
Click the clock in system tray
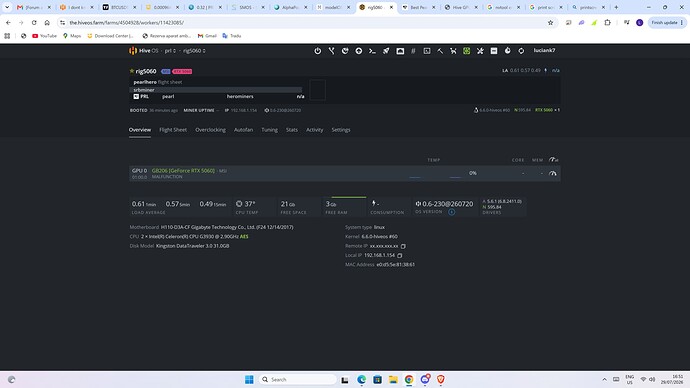(x=672, y=380)
